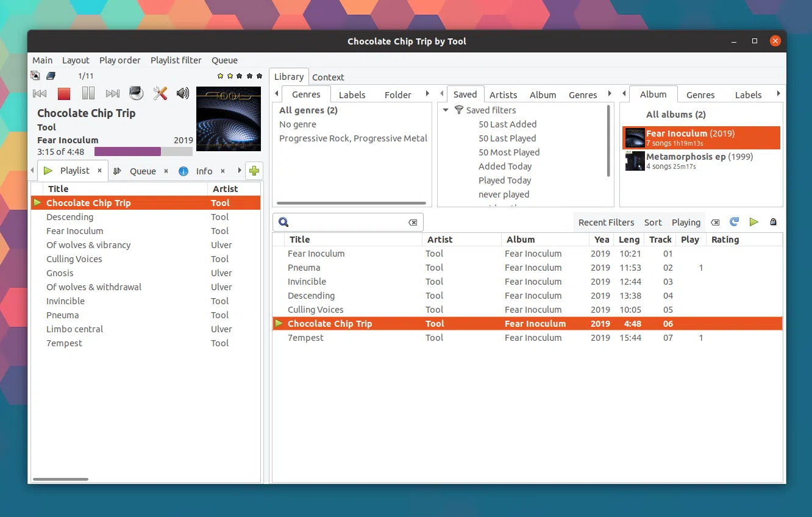
Task: Stop playback with the red stop button
Action: pyautogui.click(x=64, y=93)
